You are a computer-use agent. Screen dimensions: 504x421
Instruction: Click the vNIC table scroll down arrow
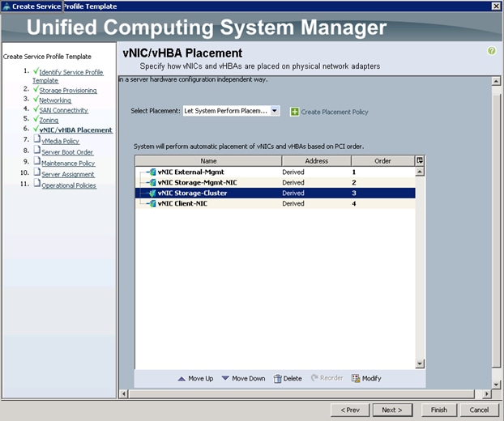pyautogui.click(x=420, y=364)
